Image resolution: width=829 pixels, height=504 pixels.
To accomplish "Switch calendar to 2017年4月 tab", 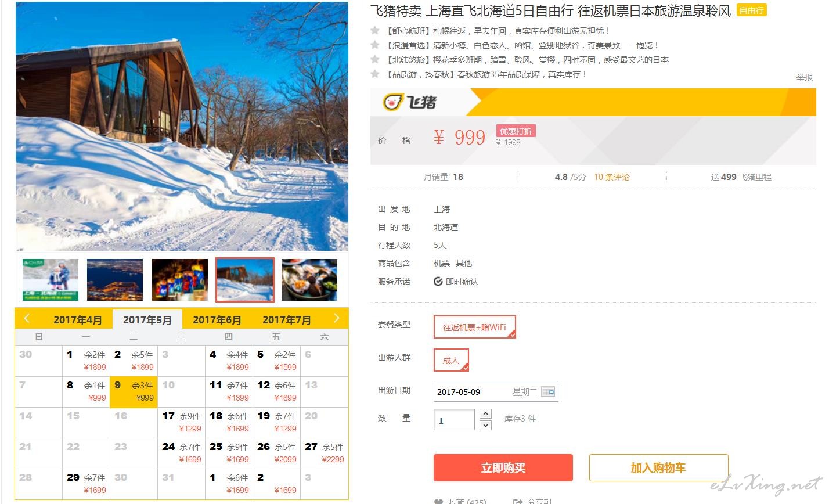I will click(78, 319).
